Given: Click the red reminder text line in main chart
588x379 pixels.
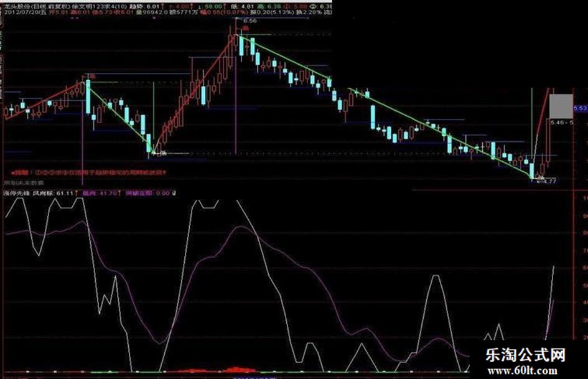Looking at the screenshot, I should pyautogui.click(x=89, y=173).
